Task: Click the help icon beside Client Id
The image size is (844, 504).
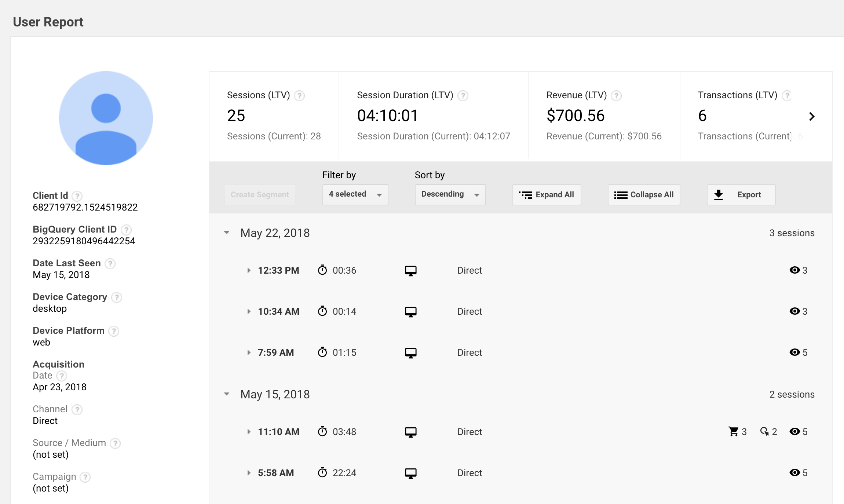Action: click(77, 196)
